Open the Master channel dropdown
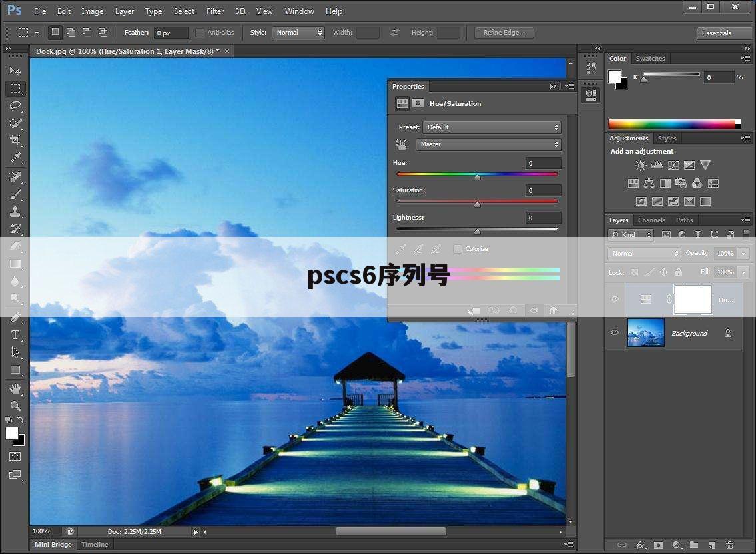 pyautogui.click(x=488, y=144)
